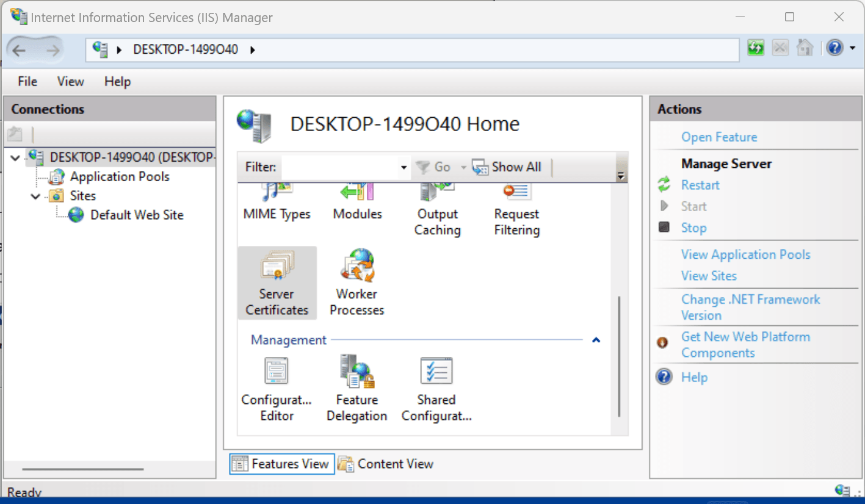The width and height of the screenshot is (865, 504).
Task: Select Default Web Site
Action: (x=137, y=215)
